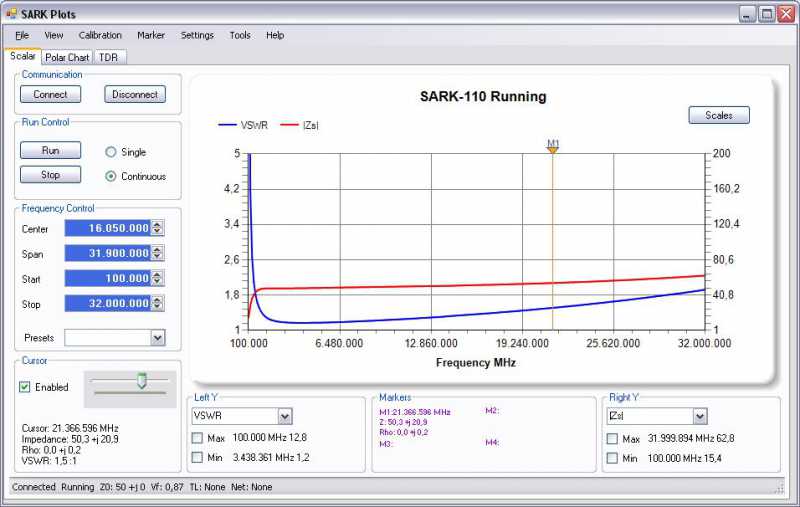Click the 'Z0: 50 +j 0' status entry
Image resolution: width=800 pixels, height=507 pixels.
(122, 487)
